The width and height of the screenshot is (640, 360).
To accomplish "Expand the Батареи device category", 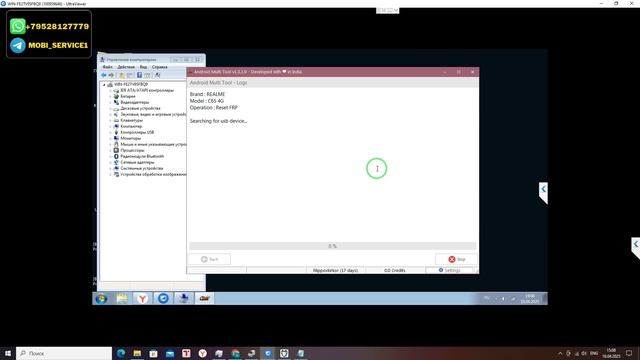I will click(110, 96).
